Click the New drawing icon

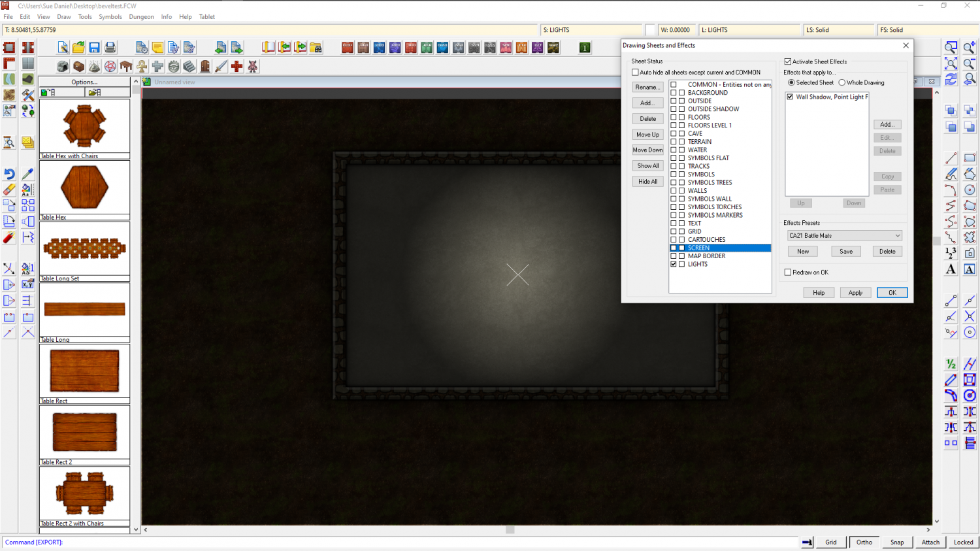point(63,47)
